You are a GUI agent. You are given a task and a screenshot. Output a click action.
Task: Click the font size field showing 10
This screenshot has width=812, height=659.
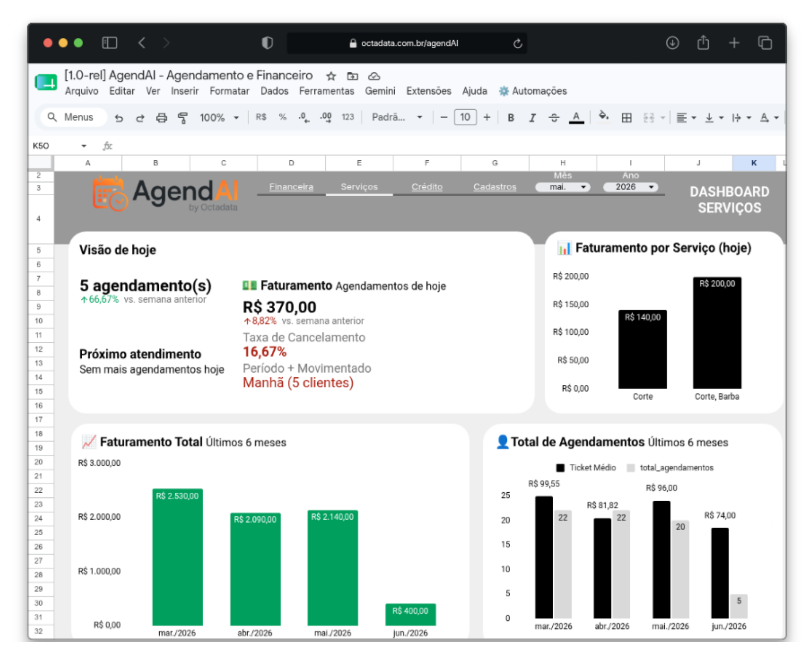[x=465, y=117]
